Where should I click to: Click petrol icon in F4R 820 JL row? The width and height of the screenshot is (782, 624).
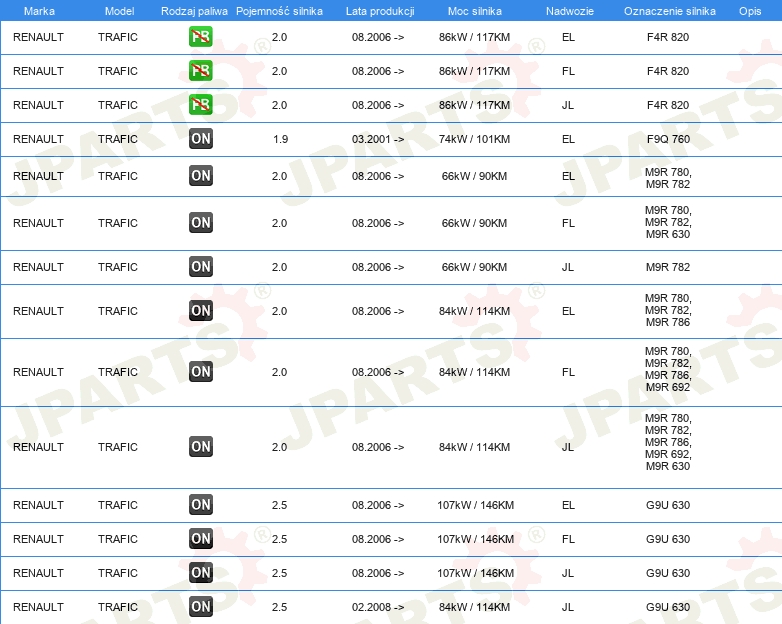click(x=200, y=104)
